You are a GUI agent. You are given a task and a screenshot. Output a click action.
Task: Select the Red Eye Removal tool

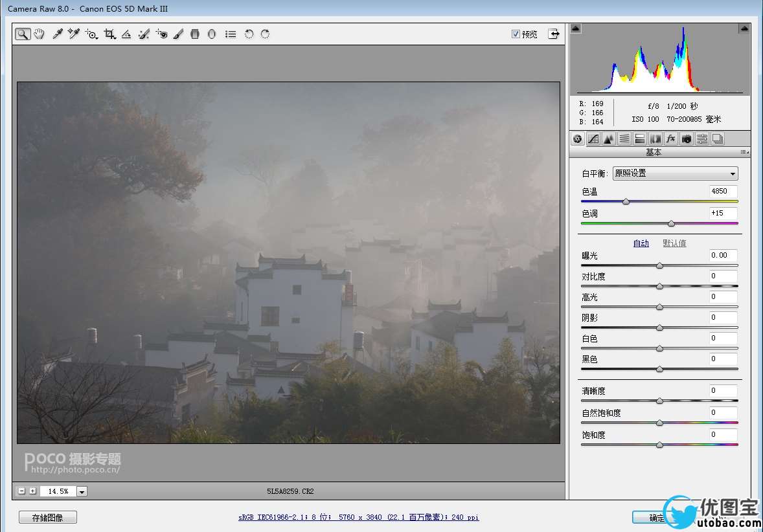161,34
